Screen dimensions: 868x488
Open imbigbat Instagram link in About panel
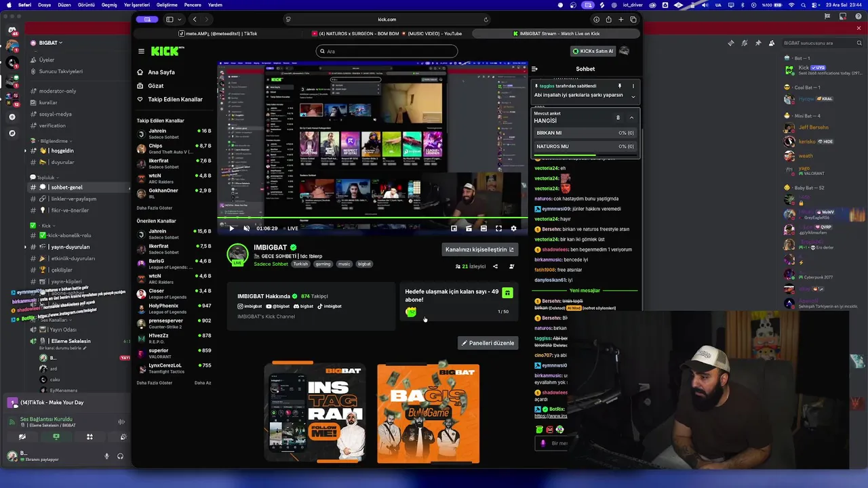[250, 306]
